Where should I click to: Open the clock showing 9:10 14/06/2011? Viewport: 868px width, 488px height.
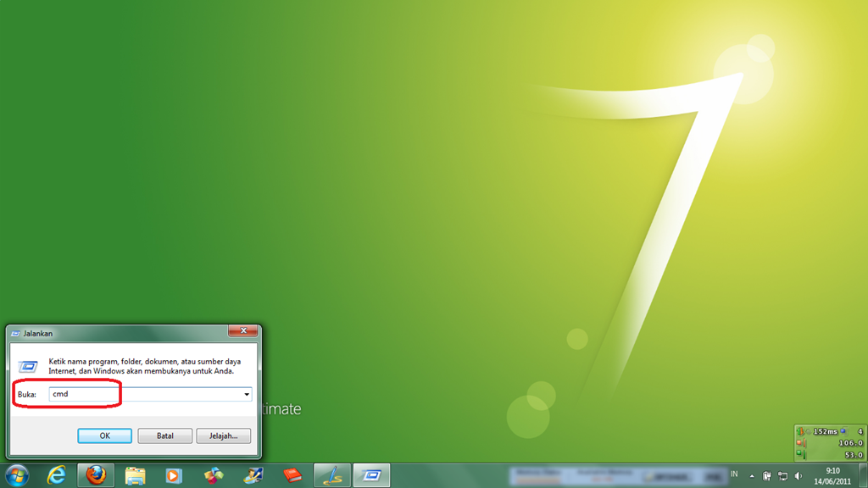832,476
